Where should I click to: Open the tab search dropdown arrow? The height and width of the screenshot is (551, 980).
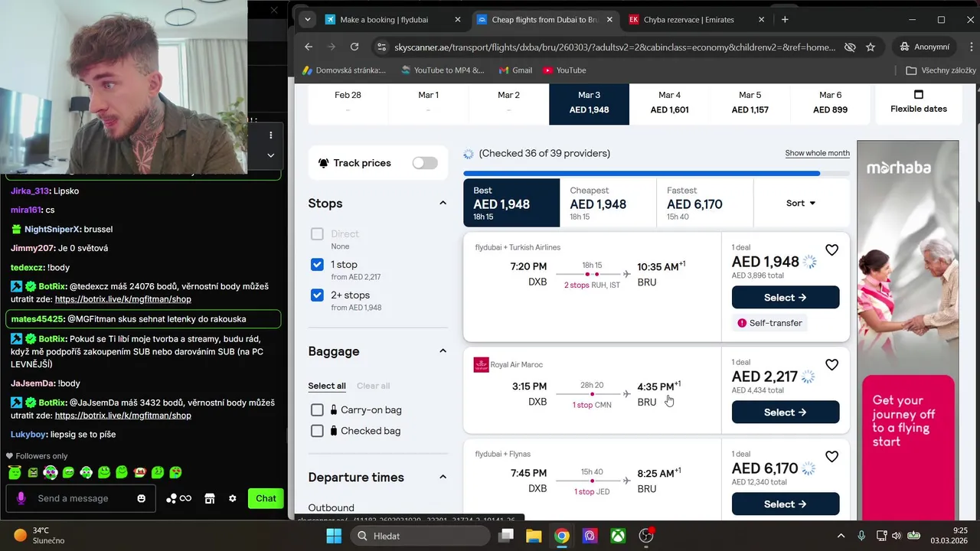pyautogui.click(x=307, y=19)
